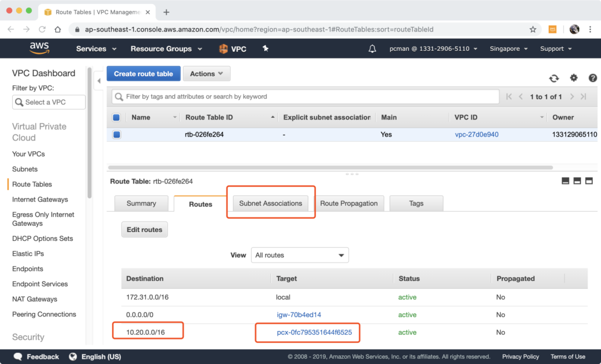The image size is (601, 364).
Task: Open Internet Gateways in the sidebar
Action: [x=40, y=199]
